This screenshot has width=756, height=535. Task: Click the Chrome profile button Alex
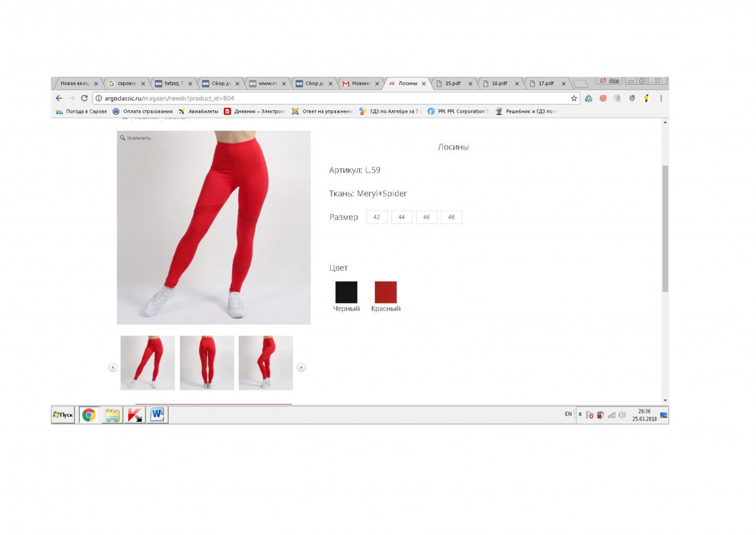[x=609, y=81]
